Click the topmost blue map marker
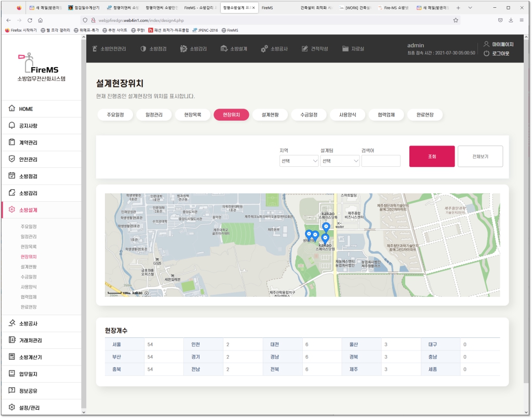The image size is (532, 418). [x=326, y=227]
